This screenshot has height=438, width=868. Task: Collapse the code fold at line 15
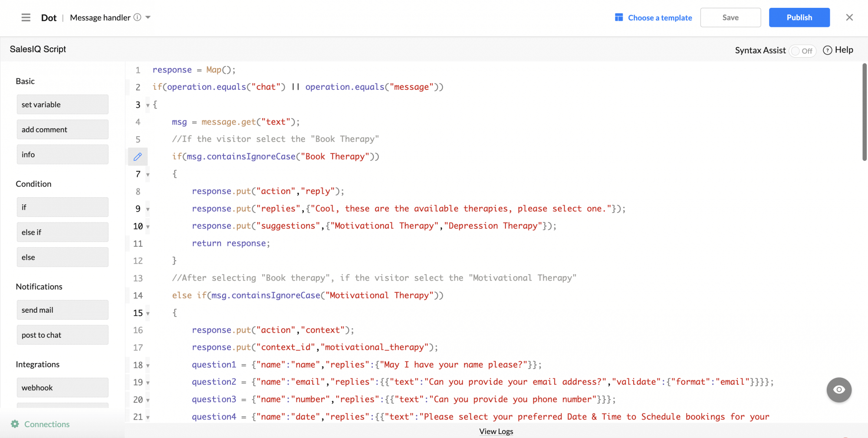pos(148,314)
